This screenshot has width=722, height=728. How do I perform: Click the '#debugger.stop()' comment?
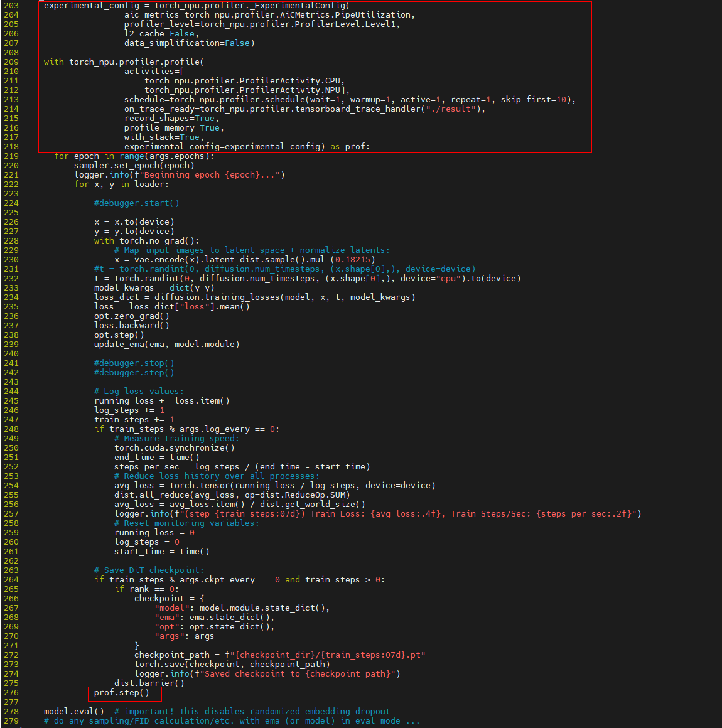[134, 363]
